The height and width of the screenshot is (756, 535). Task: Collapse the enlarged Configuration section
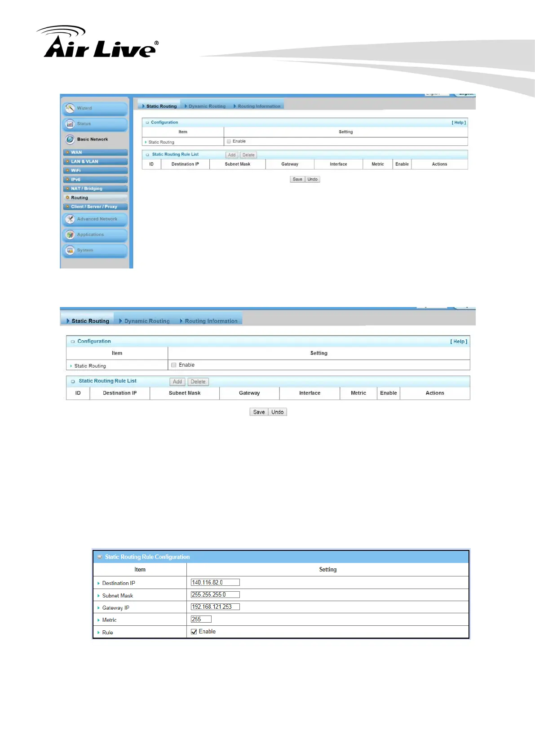click(x=73, y=342)
